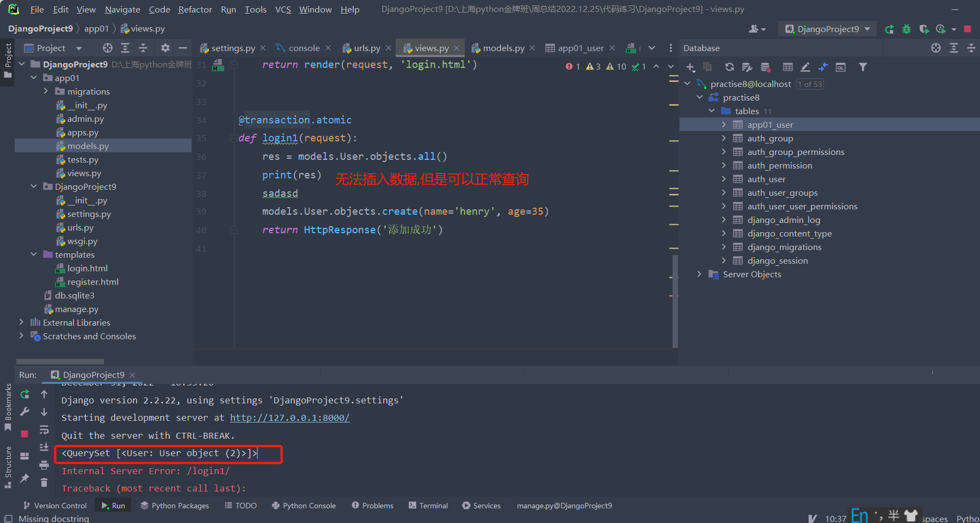Click the app01 breadcrumb

tap(96, 28)
